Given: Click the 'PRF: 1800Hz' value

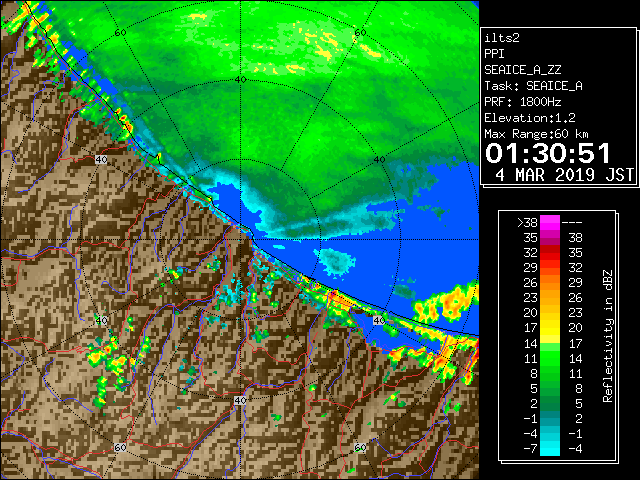Looking at the screenshot, I should coord(523,102).
